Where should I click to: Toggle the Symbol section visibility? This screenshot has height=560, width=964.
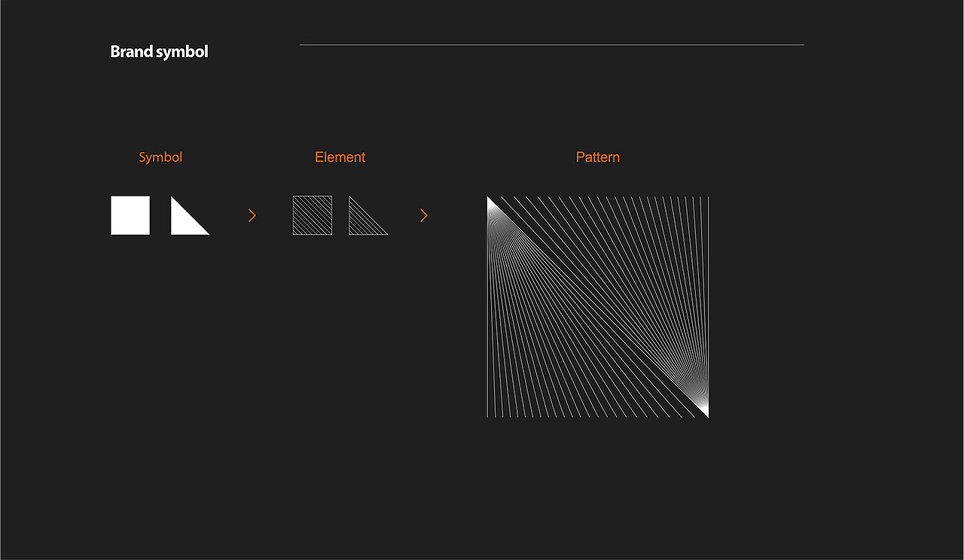pyautogui.click(x=160, y=157)
